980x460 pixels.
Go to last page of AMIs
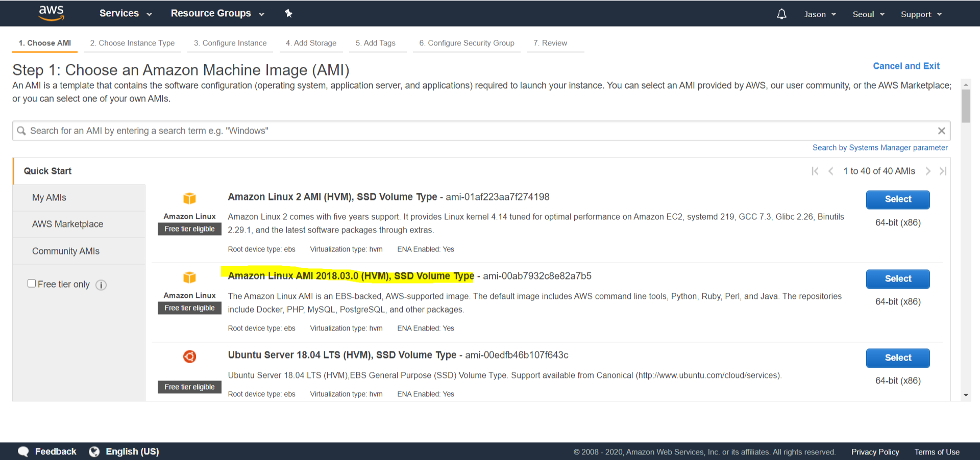(943, 171)
